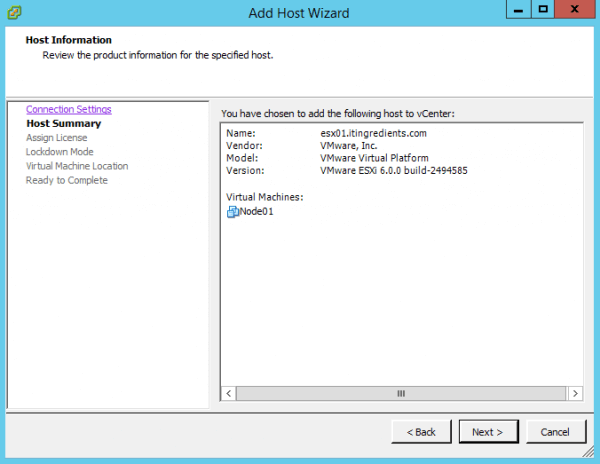This screenshot has width=600, height=464.
Task: Go back with the < Back button
Action: click(x=421, y=432)
